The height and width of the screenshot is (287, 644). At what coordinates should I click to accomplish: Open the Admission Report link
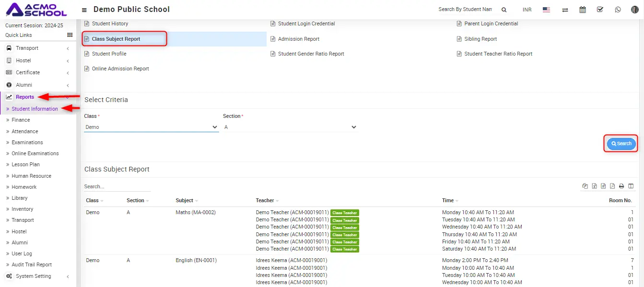coord(298,39)
